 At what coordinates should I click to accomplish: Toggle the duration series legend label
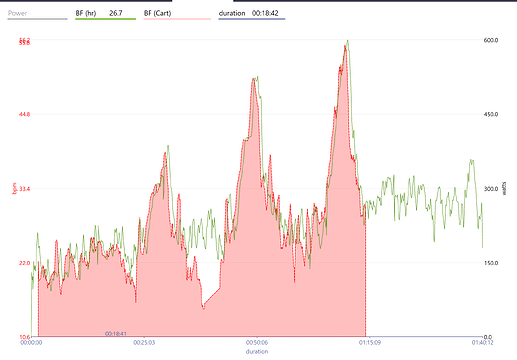coord(232,13)
